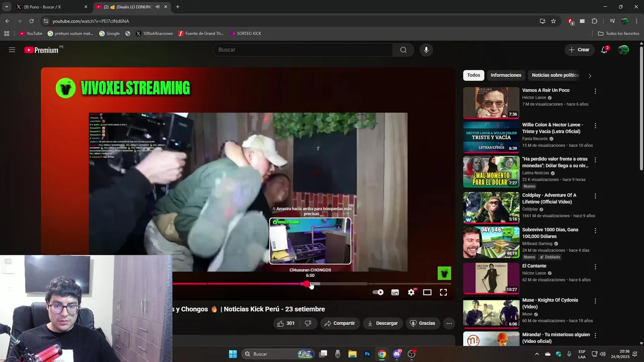Bookmark this page with the star
The image size is (644, 362).
553,21
